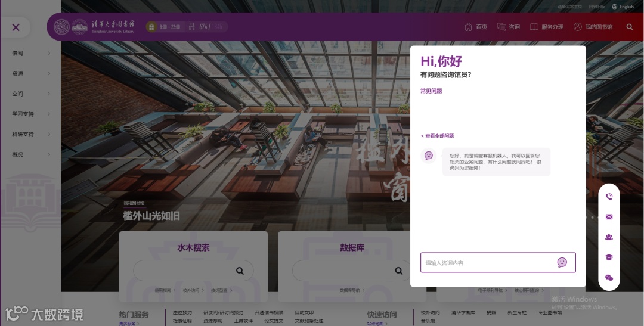Expand the 概况 sidebar submenu chevron
The width and height of the screenshot is (644, 326).
(x=48, y=154)
